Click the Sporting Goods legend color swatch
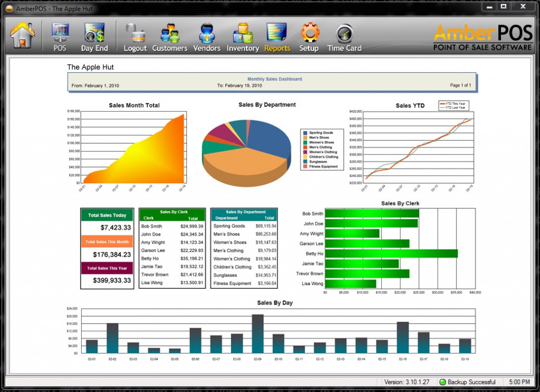Image resolution: width=540 pixels, height=392 pixels. 305,133
